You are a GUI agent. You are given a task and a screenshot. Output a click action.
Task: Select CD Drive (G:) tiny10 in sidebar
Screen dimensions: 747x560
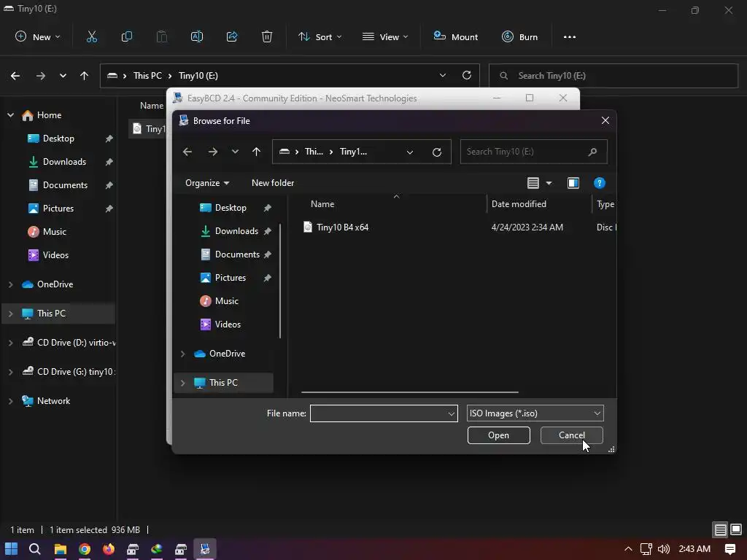(68, 372)
